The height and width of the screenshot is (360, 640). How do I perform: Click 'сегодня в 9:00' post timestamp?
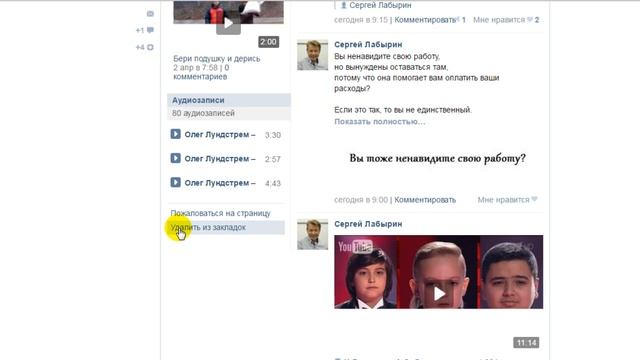pos(361,200)
